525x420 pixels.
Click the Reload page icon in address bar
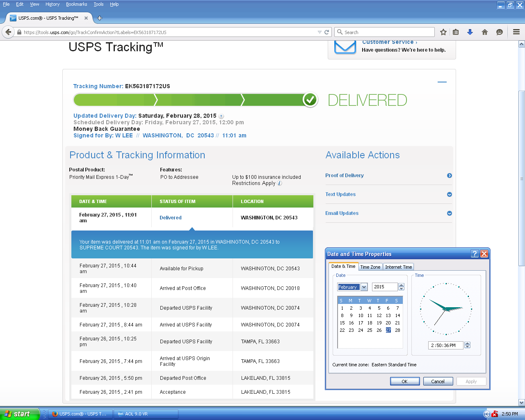[327, 32]
